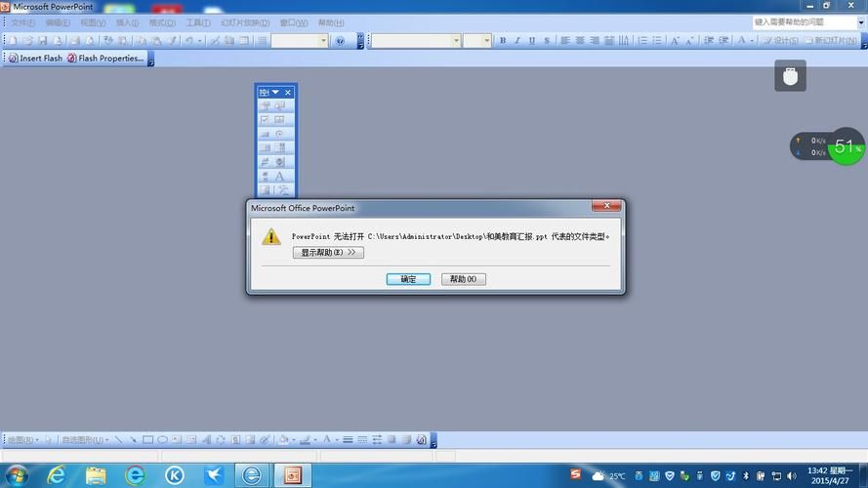Open the 幻灯片放映(D) menu
The image size is (868, 488).
(x=245, y=22)
